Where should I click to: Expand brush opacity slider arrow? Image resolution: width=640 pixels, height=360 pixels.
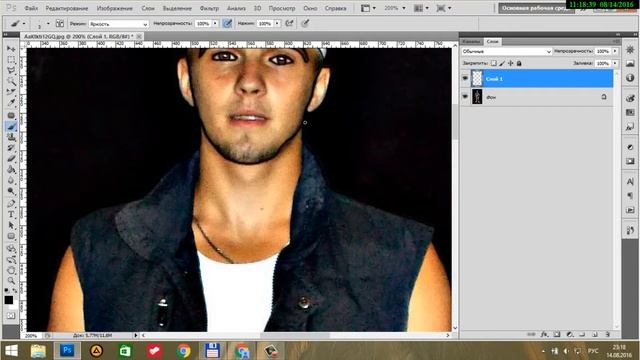[215, 24]
